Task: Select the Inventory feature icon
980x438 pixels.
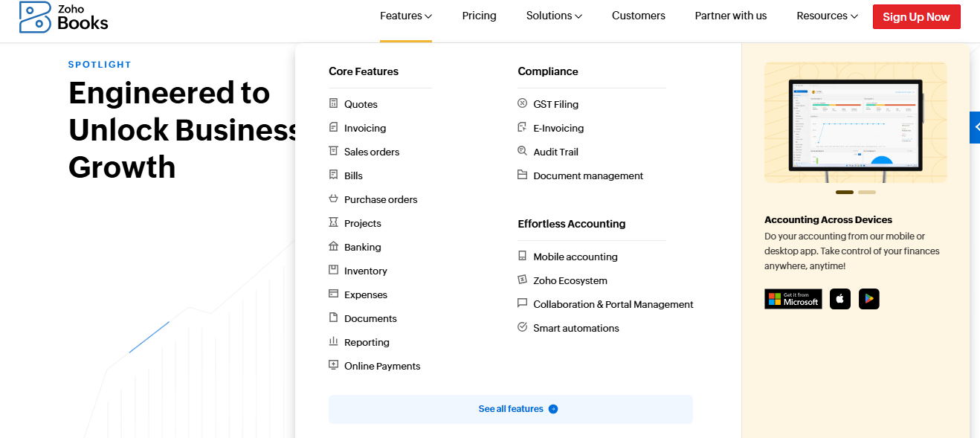Action: point(332,270)
